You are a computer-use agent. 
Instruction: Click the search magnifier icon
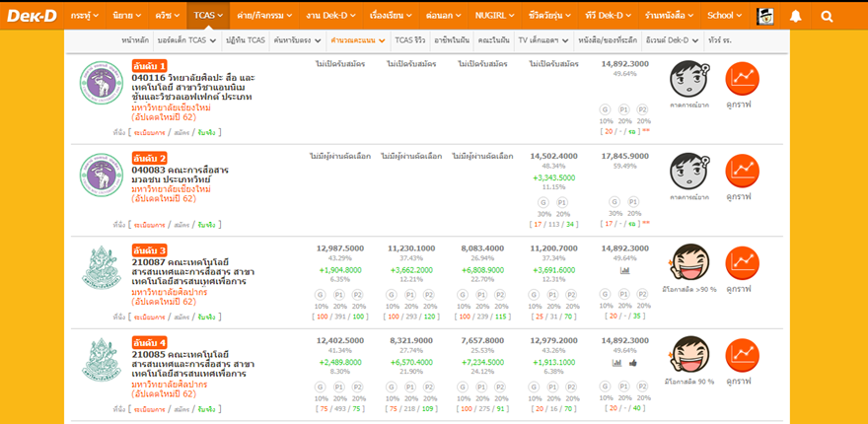(x=827, y=16)
